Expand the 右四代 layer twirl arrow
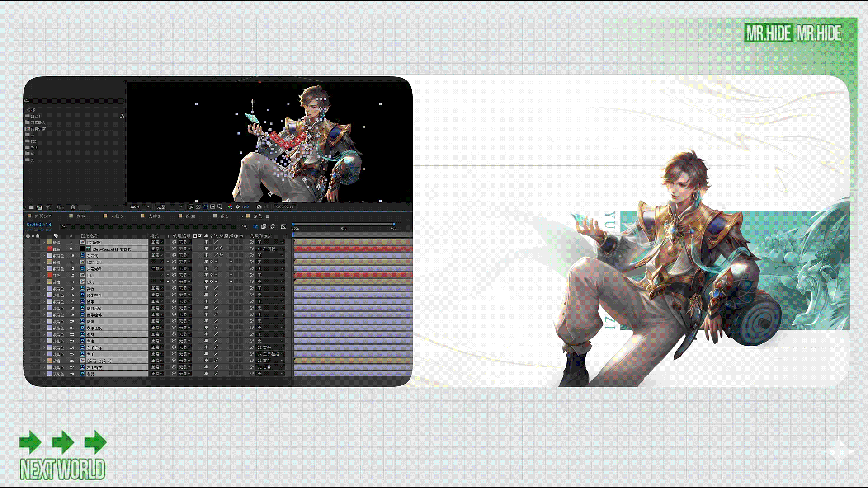This screenshot has width=868, height=488. tap(44, 255)
